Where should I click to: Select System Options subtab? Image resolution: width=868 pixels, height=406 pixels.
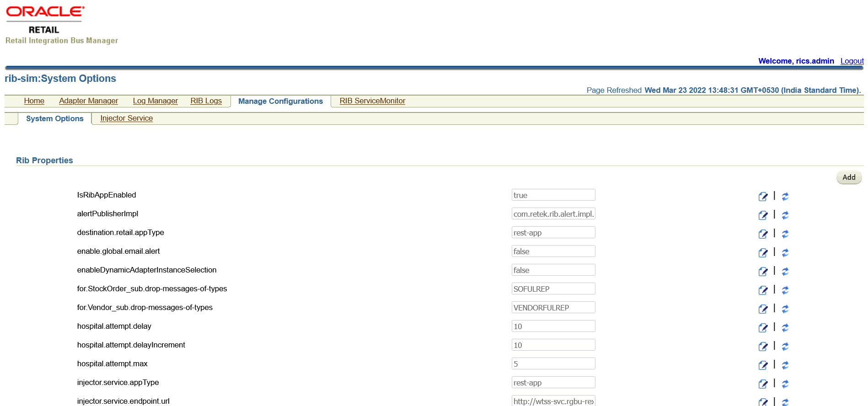55,119
